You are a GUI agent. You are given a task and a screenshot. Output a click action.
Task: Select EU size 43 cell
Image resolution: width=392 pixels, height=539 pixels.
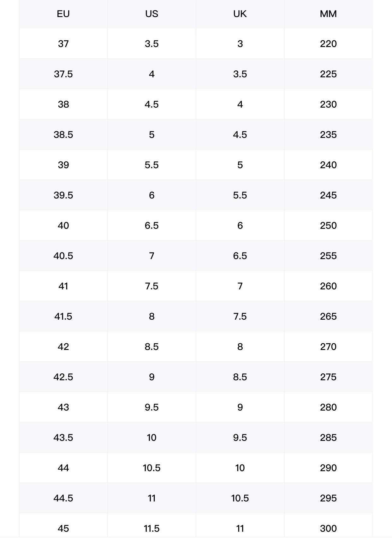(63, 407)
